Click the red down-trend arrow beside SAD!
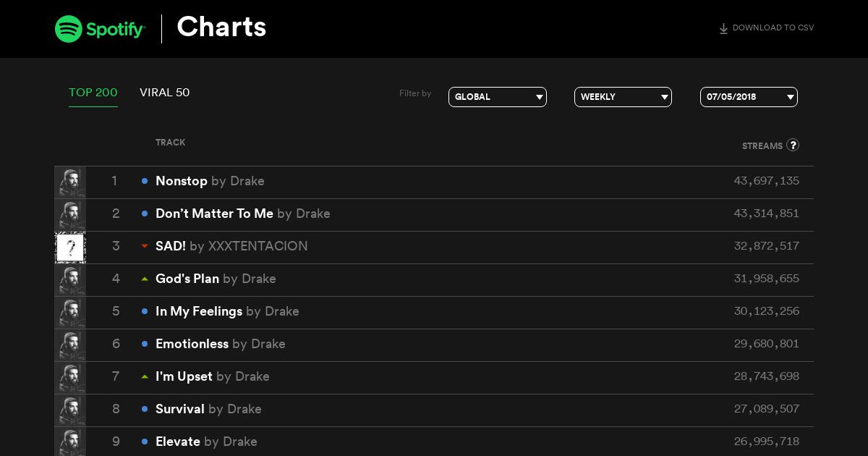Viewport: 868px width, 456px height. click(145, 246)
